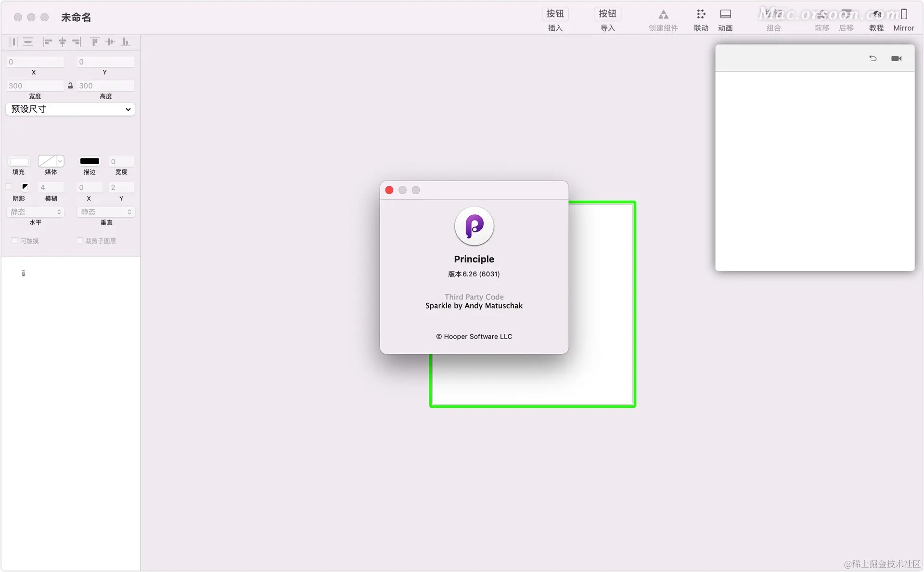Click the 宽度 width input field showing 300

click(x=35, y=86)
